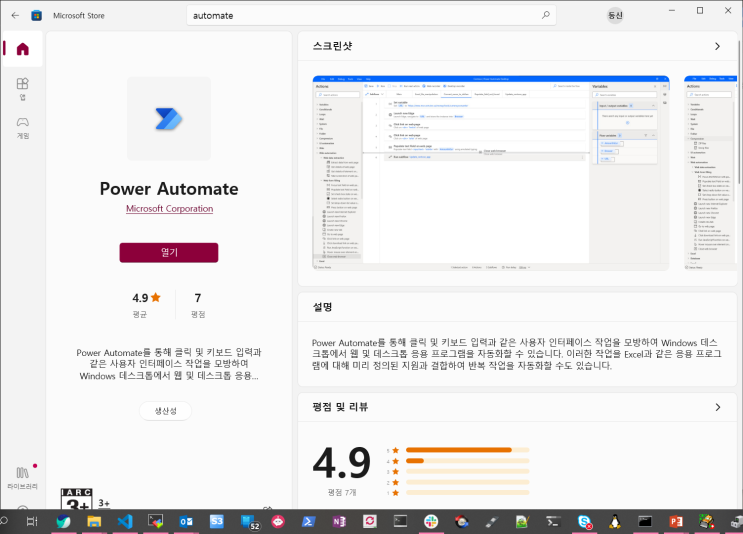Open the pink round icon in taskbar
Screen dimensions: 743x534
point(278,522)
